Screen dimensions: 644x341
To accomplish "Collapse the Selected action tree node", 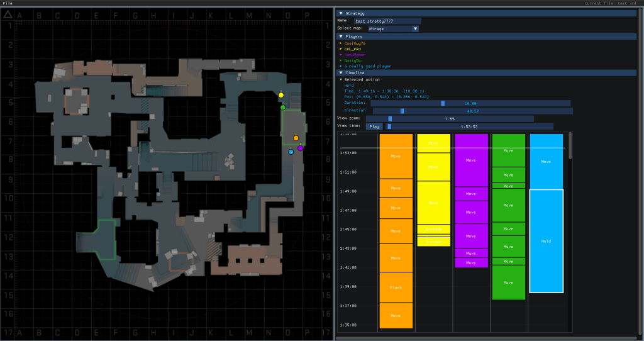I will click(341, 79).
